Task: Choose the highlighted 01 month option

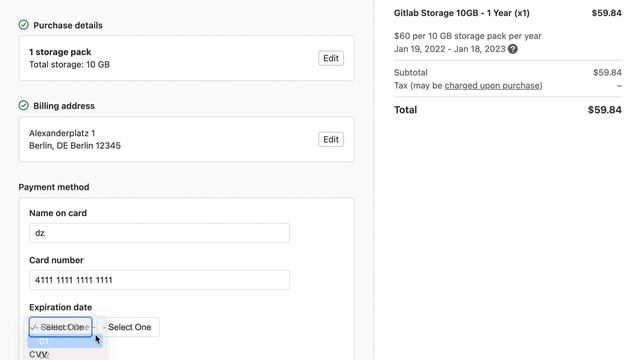Action: click(x=65, y=342)
